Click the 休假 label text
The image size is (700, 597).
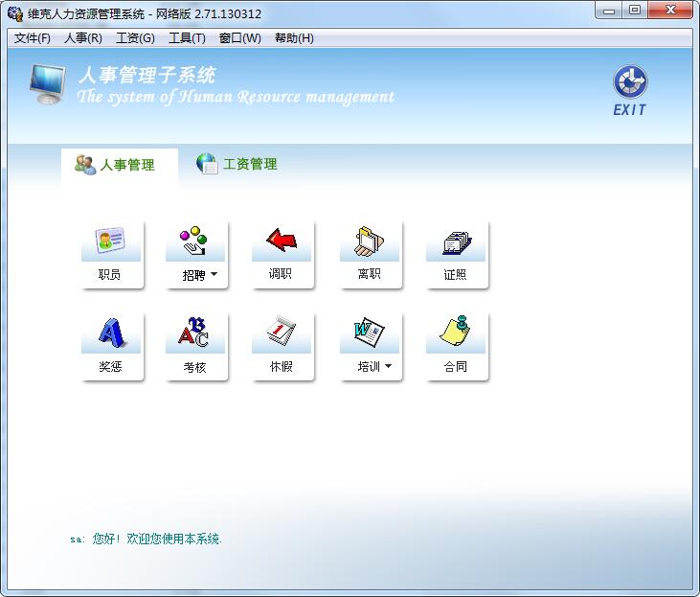point(282,366)
